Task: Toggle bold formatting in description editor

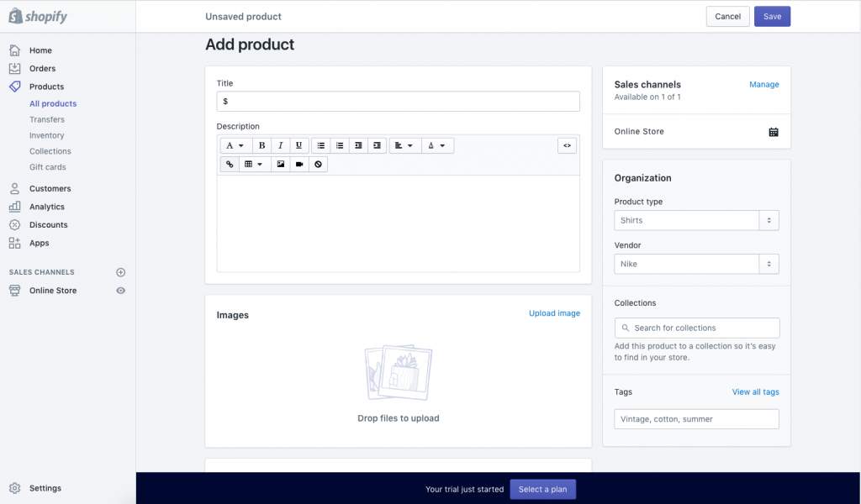Action: point(261,145)
